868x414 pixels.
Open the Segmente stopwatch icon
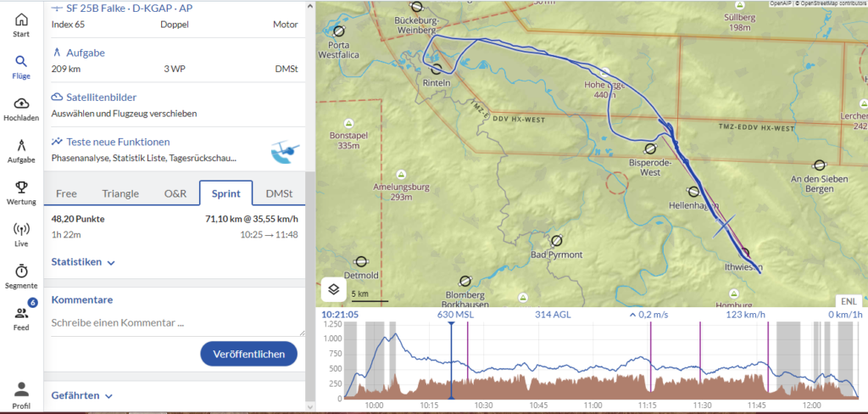pyautogui.click(x=21, y=271)
